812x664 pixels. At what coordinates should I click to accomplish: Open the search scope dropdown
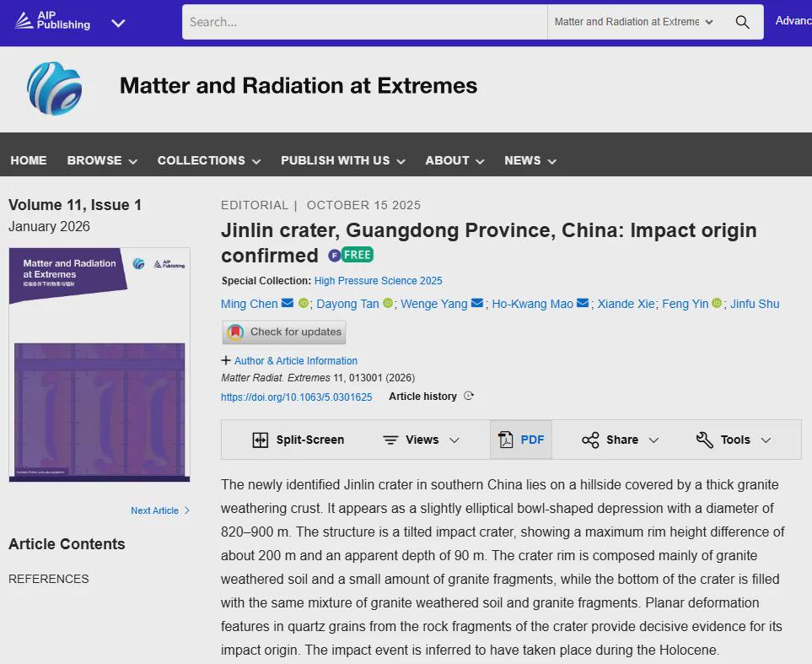[x=633, y=22]
